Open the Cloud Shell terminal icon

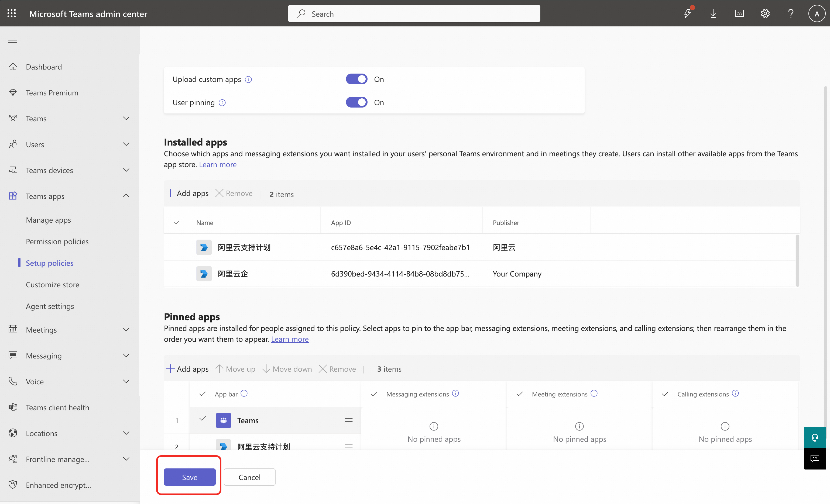[x=739, y=13]
